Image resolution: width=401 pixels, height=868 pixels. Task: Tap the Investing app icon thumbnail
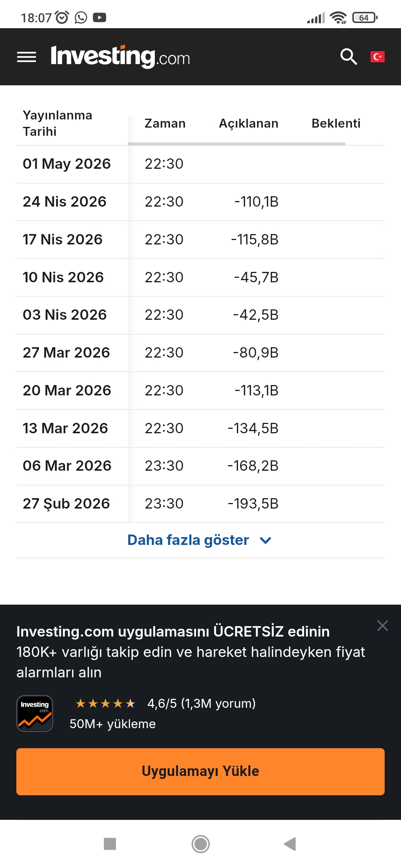pyautogui.click(x=35, y=713)
